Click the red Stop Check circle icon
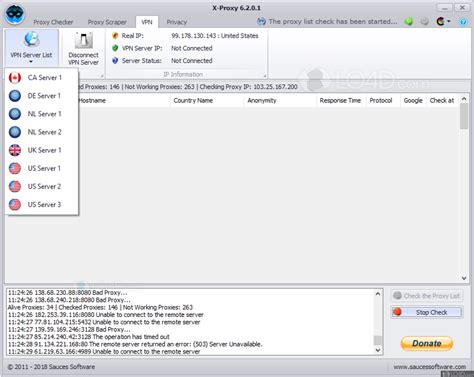The image size is (474, 377). [397, 312]
